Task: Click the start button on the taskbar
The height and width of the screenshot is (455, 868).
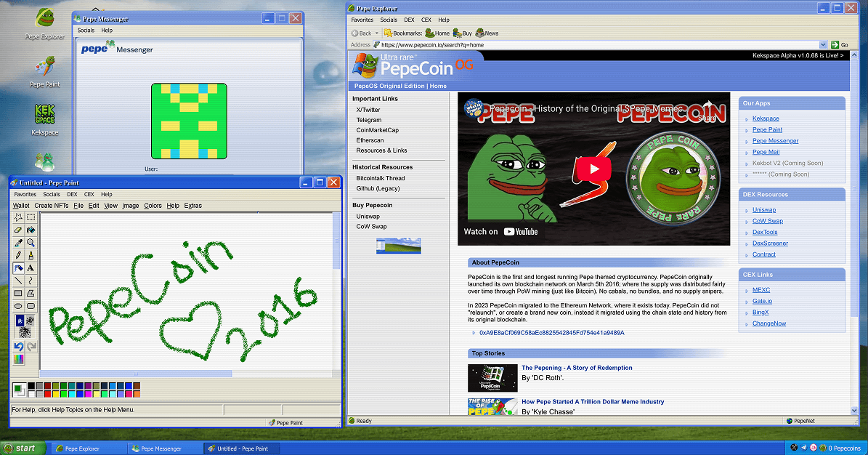Action: 23,448
